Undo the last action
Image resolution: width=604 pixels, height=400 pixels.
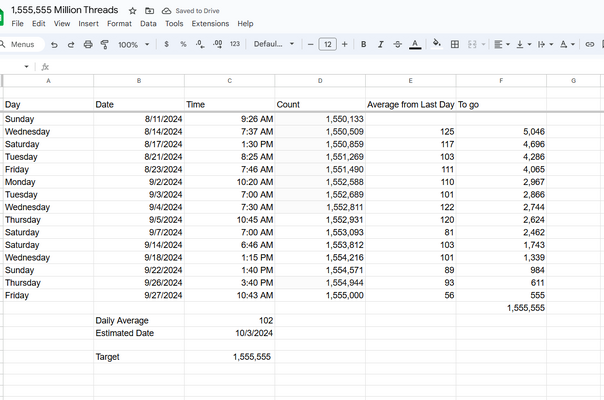(x=54, y=44)
